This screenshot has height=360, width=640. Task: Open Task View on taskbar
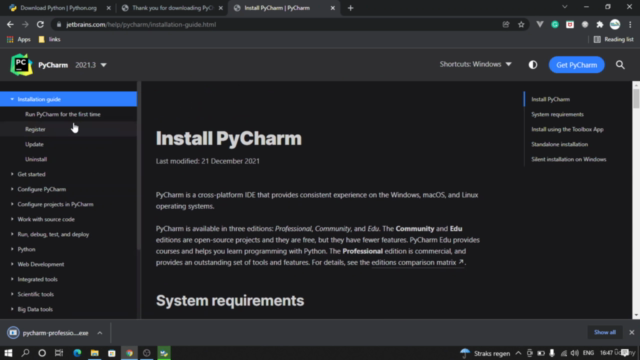click(59, 353)
